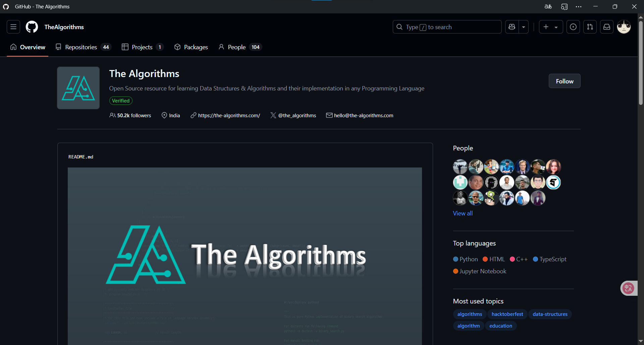Open the hamburger navigation menu
The image size is (644, 345).
[13, 27]
